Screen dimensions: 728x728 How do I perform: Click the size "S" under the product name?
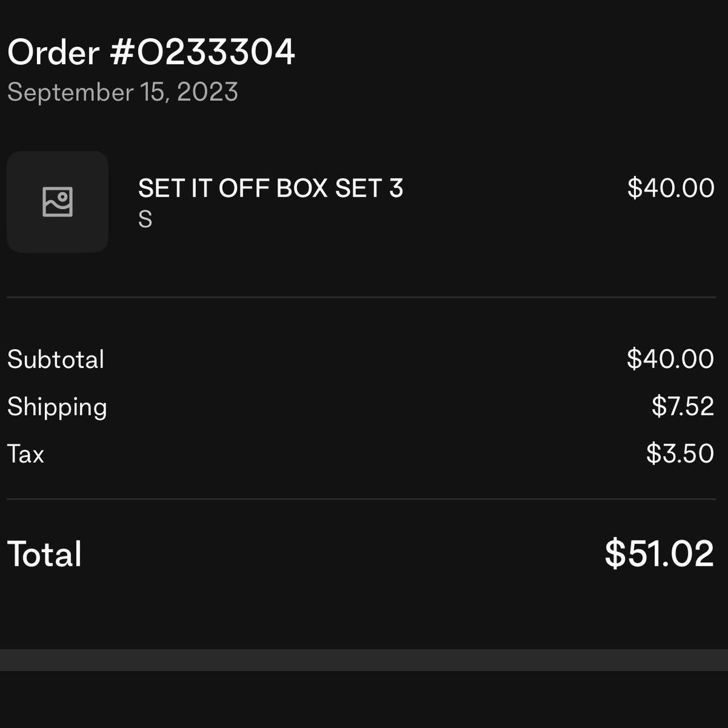(x=145, y=220)
